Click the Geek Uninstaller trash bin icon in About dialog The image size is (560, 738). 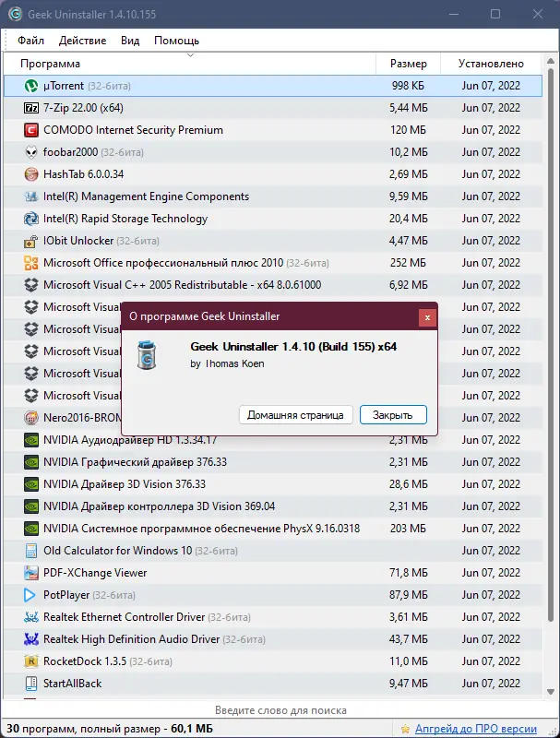(x=147, y=355)
